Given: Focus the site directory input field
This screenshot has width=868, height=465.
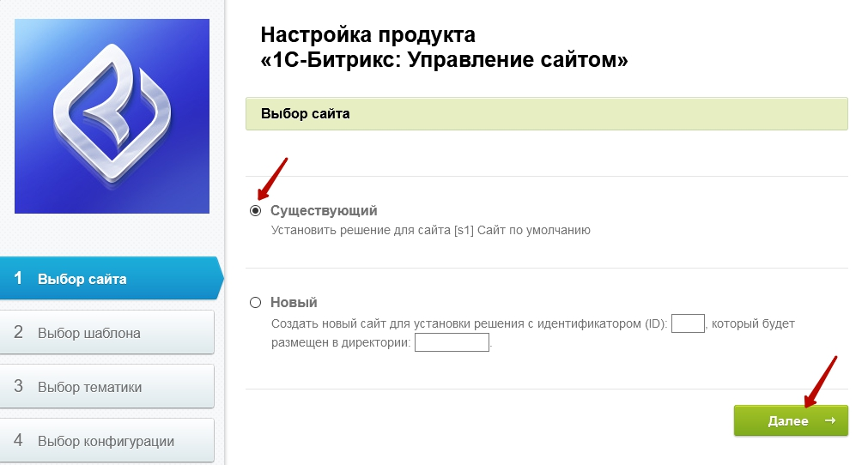Looking at the screenshot, I should click(452, 342).
